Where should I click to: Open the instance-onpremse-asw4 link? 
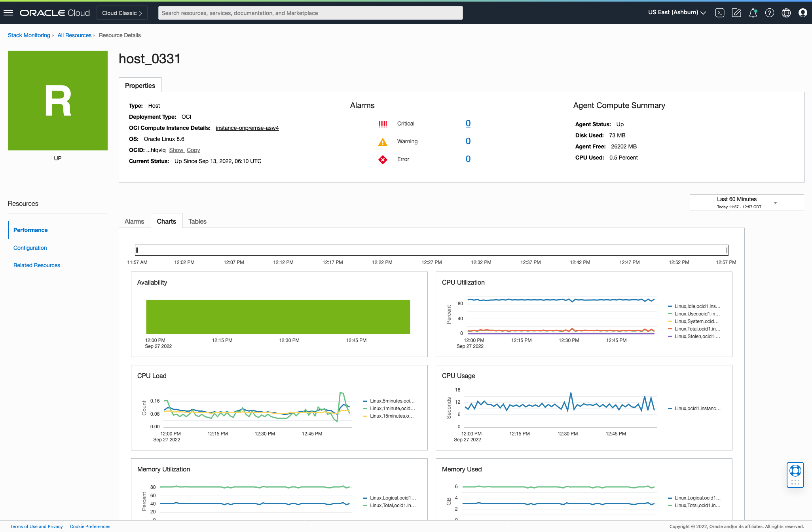tap(247, 128)
